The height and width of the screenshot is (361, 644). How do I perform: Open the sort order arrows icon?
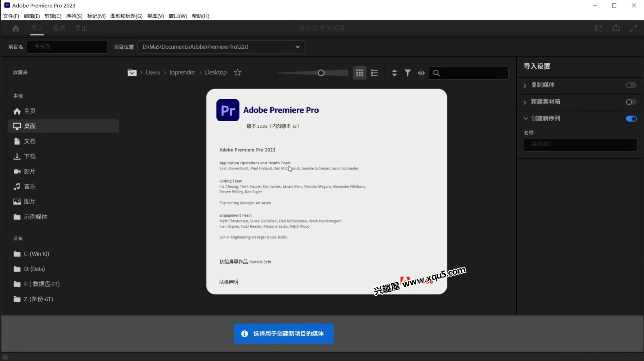tap(394, 73)
